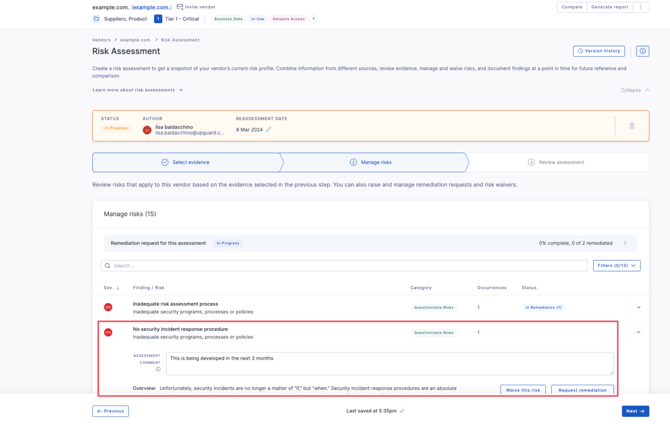The image size is (670, 424).
Task: Go to the Select evidence step
Action: [x=186, y=162]
